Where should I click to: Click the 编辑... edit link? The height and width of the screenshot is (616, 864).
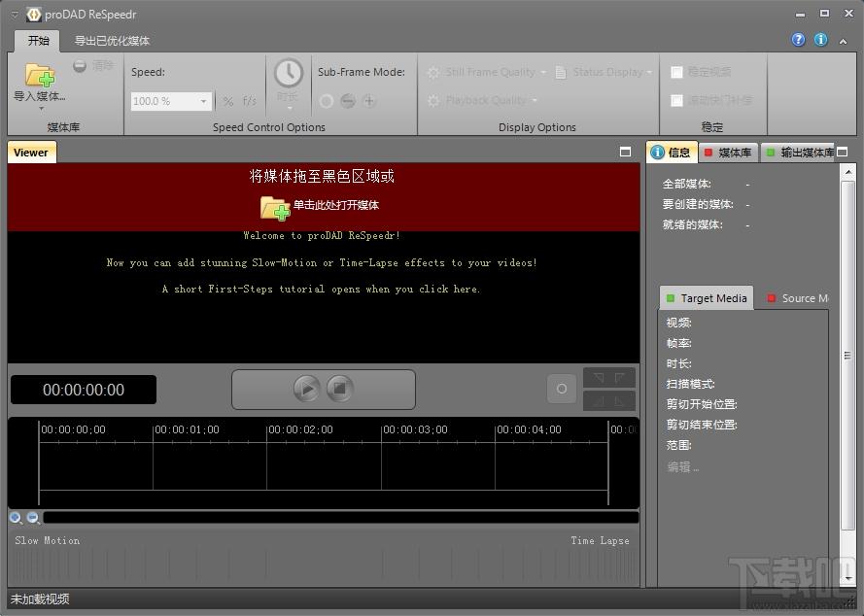point(683,467)
